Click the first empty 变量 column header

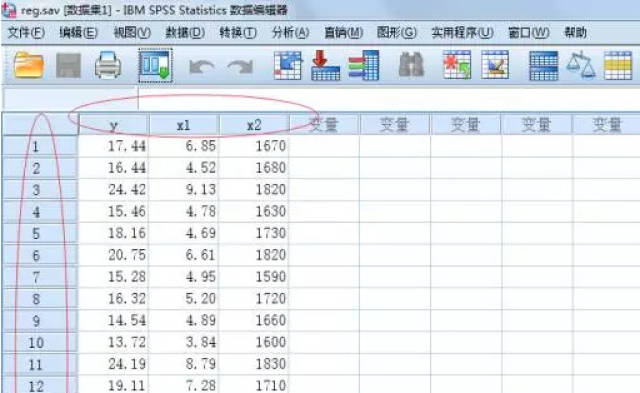(324, 125)
